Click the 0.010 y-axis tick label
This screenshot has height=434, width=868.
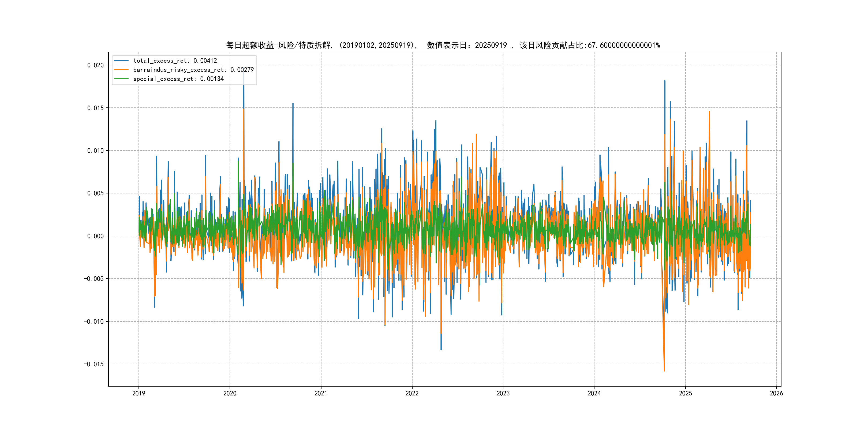coord(95,151)
